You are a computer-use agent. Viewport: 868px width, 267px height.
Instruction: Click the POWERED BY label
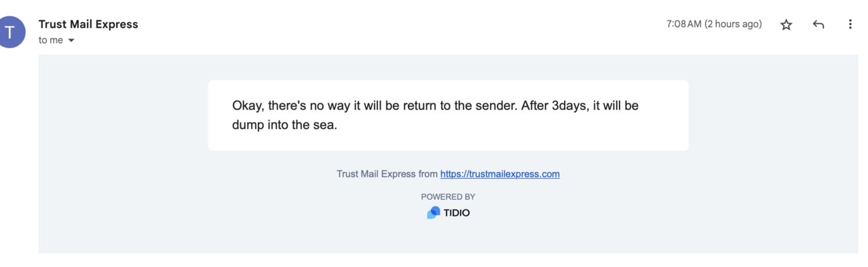pos(448,197)
